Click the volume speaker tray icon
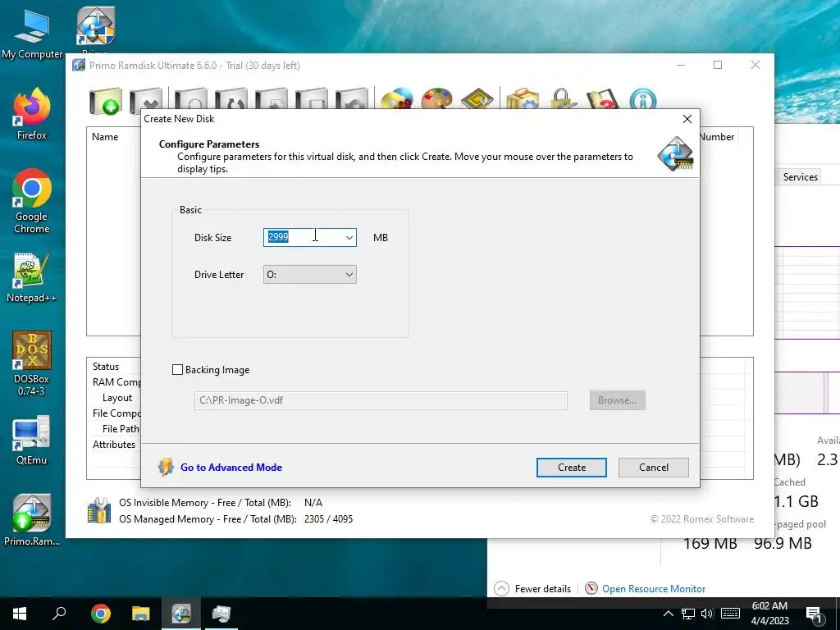The width and height of the screenshot is (840, 630). click(706, 614)
